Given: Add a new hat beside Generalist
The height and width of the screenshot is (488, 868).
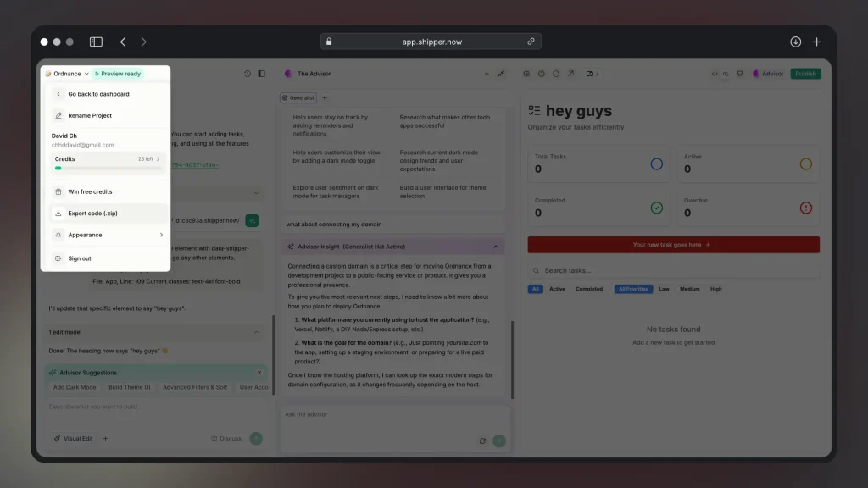Looking at the screenshot, I should coord(325,98).
